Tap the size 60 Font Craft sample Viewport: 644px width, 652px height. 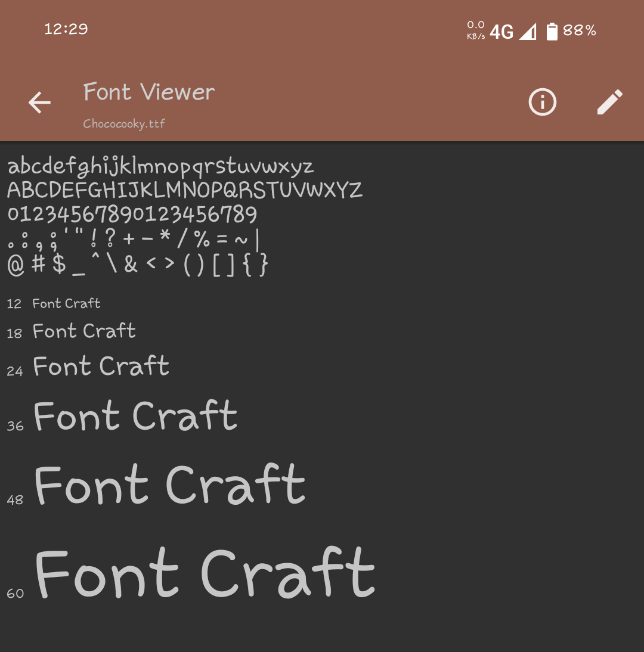(205, 573)
